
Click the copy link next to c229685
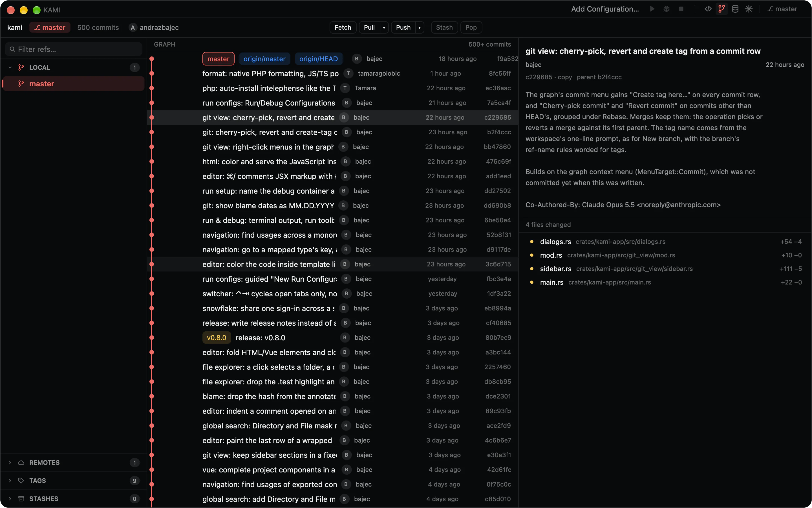click(x=565, y=77)
